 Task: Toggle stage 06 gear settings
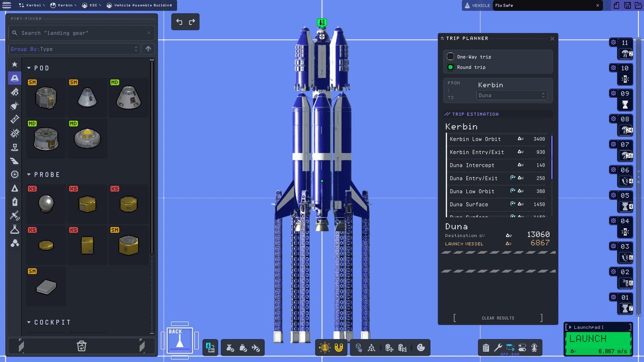[x=613, y=170]
